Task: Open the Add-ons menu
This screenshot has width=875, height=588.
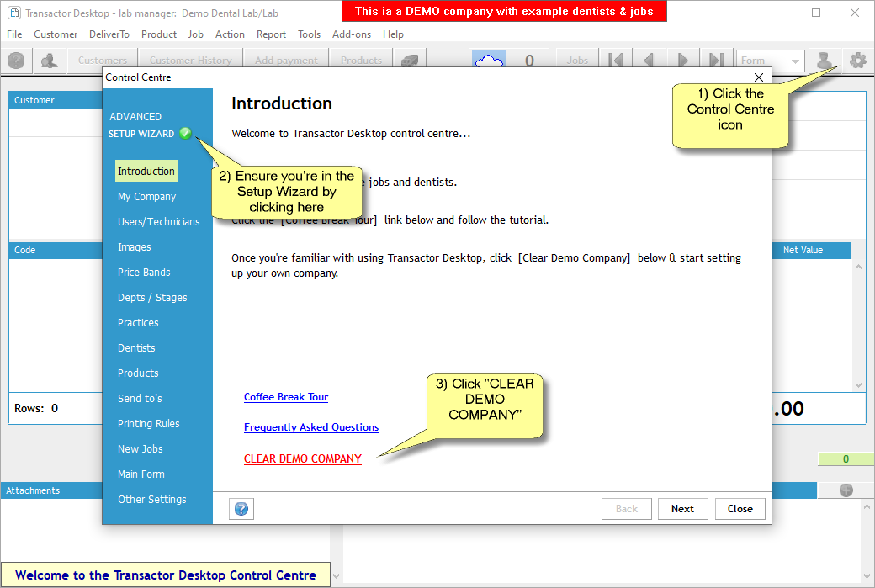Action: click(x=351, y=34)
